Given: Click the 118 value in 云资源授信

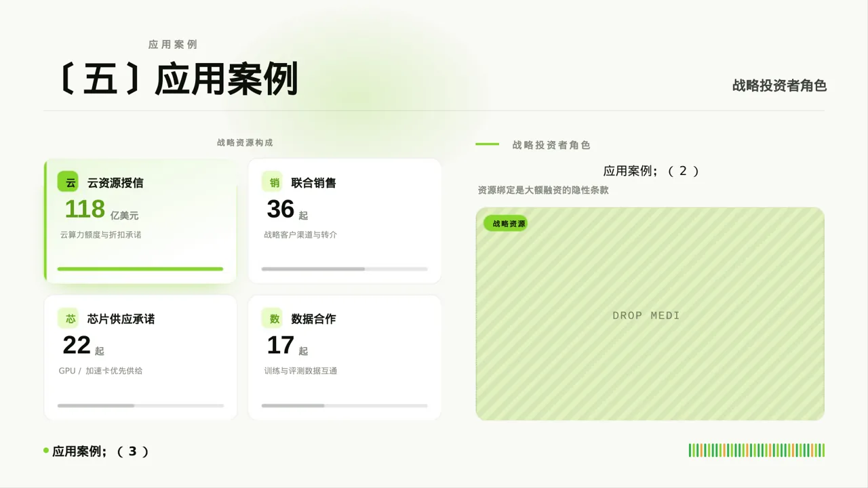Looking at the screenshot, I should click(x=85, y=209).
